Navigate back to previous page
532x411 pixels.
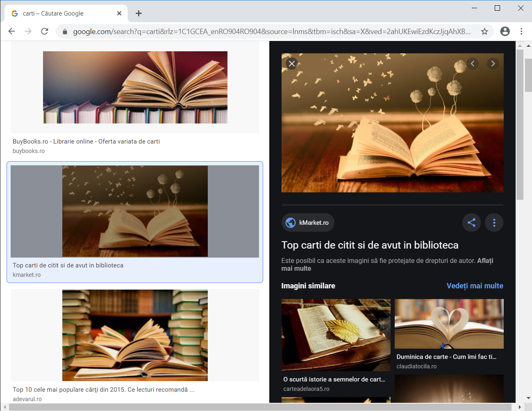pos(12,32)
